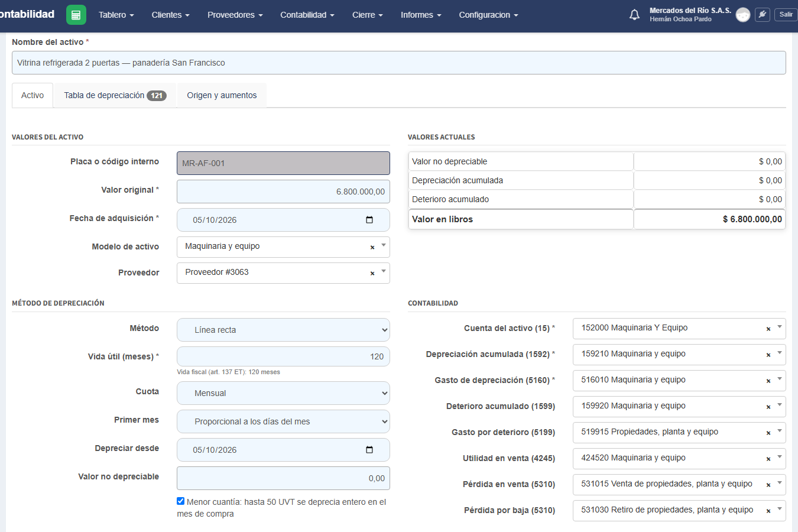798x532 pixels.
Task: Click the Nombre del activo text field
Action: point(399,63)
